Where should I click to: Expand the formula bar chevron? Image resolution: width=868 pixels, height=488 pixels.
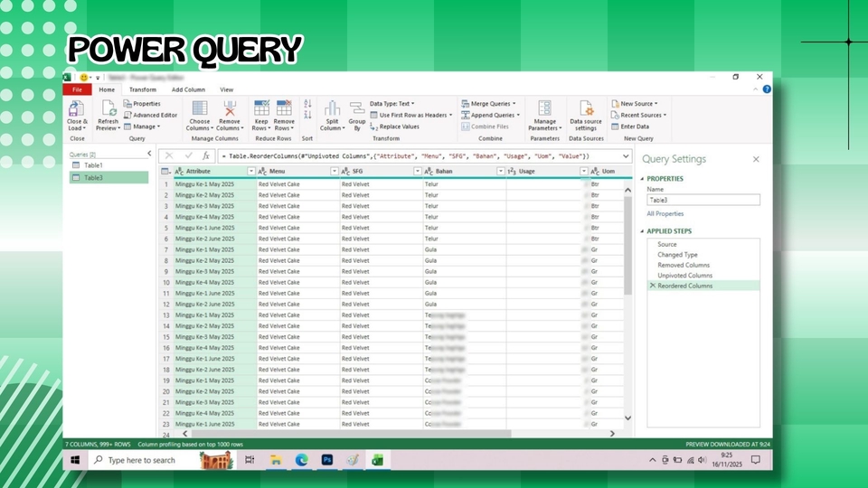point(626,156)
